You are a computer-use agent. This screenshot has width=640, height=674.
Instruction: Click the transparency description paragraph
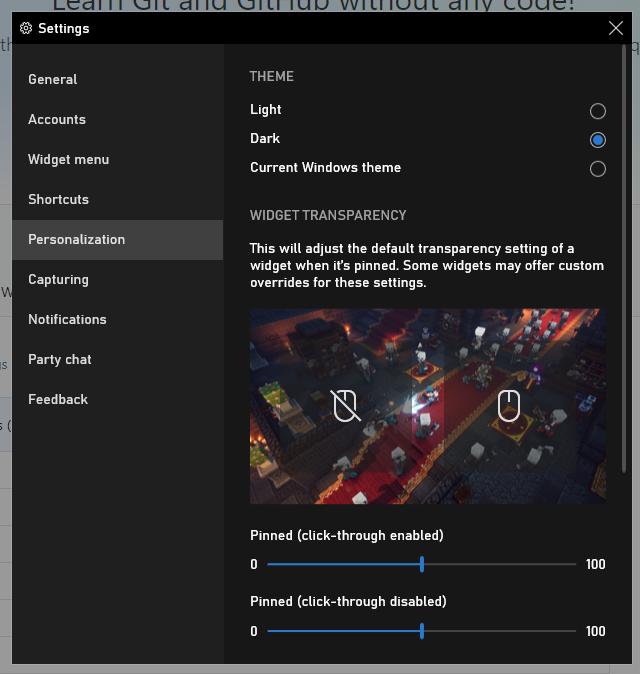[427, 266]
